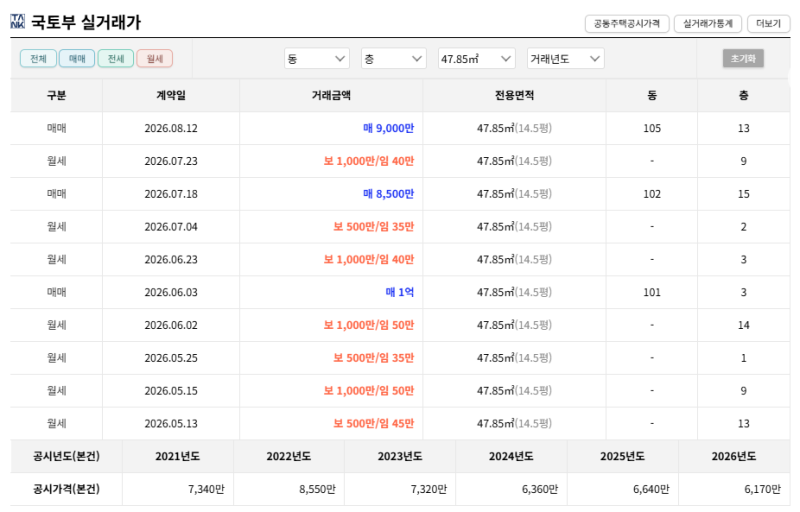Click the 계약일 column header
This screenshot has height=512, width=800.
pos(171,95)
